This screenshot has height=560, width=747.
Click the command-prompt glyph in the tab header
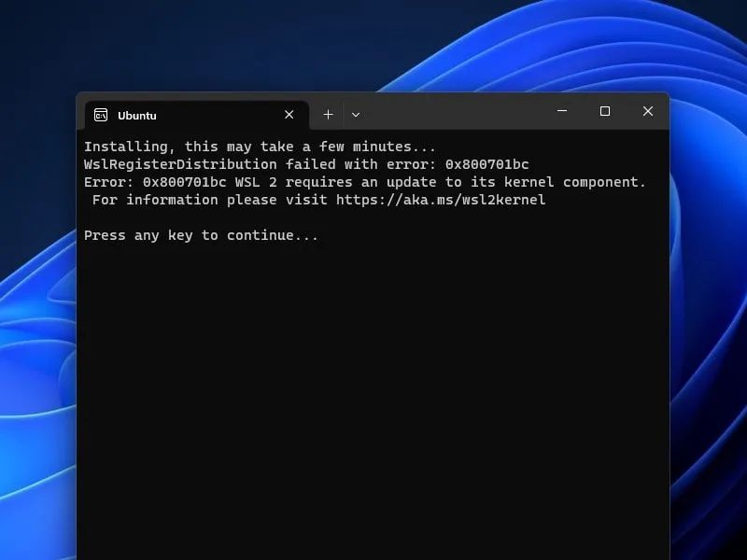click(x=103, y=115)
